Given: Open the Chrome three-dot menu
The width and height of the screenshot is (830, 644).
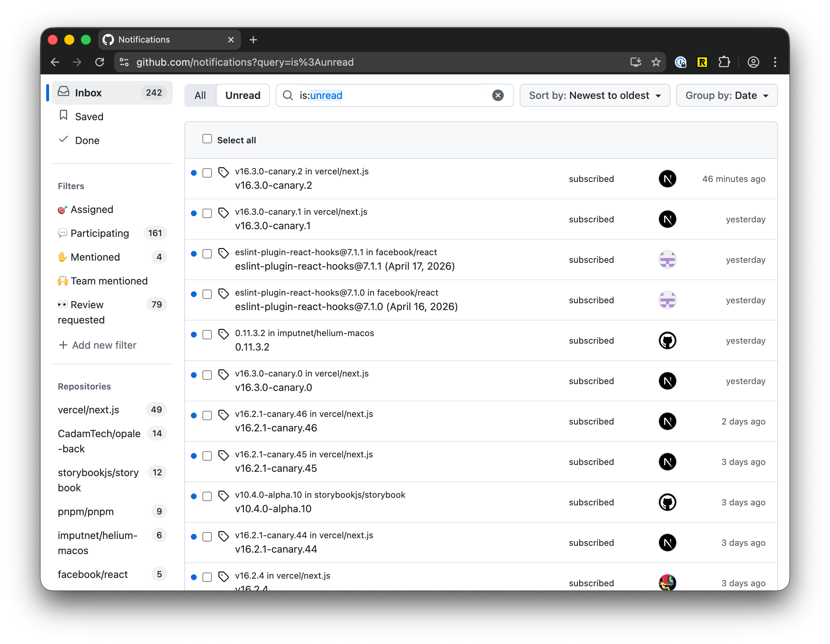Looking at the screenshot, I should (x=775, y=62).
